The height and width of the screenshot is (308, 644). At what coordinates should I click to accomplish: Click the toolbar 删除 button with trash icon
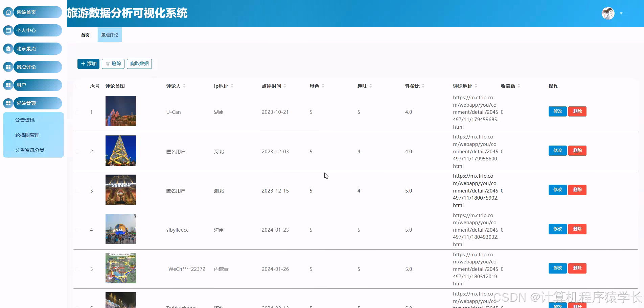point(113,63)
